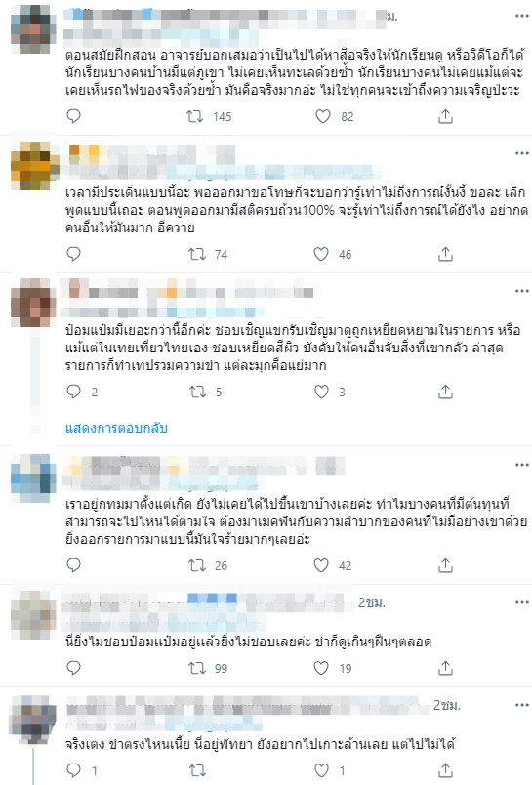
Task: Open the 2ชม. timestamp on the last tweet
Action: click(x=446, y=705)
